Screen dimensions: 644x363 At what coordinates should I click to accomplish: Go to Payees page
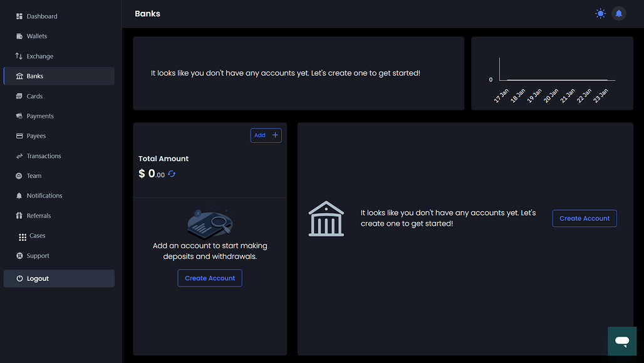pyautogui.click(x=36, y=136)
